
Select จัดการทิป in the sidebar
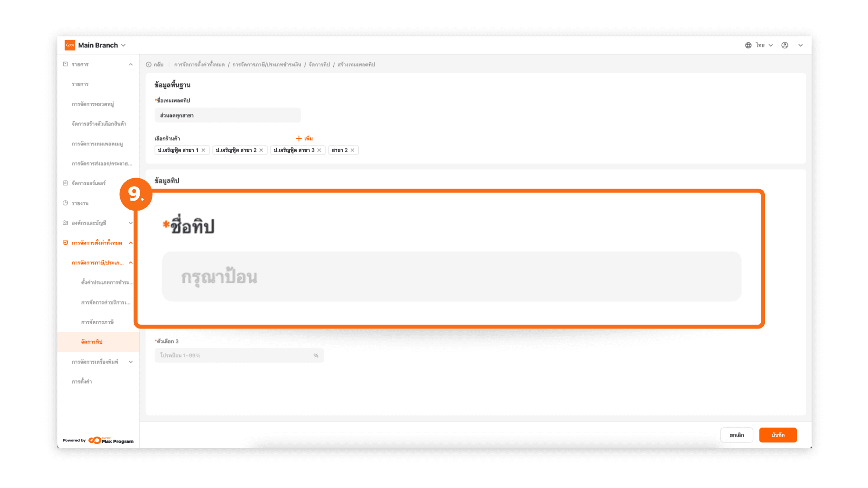(x=92, y=342)
